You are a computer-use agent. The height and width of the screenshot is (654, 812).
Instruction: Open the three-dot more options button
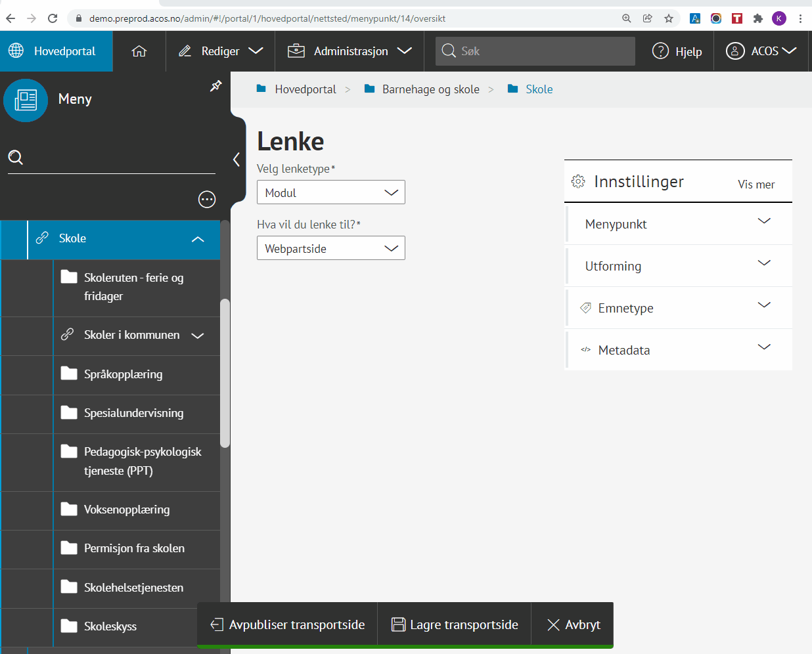pyautogui.click(x=207, y=200)
